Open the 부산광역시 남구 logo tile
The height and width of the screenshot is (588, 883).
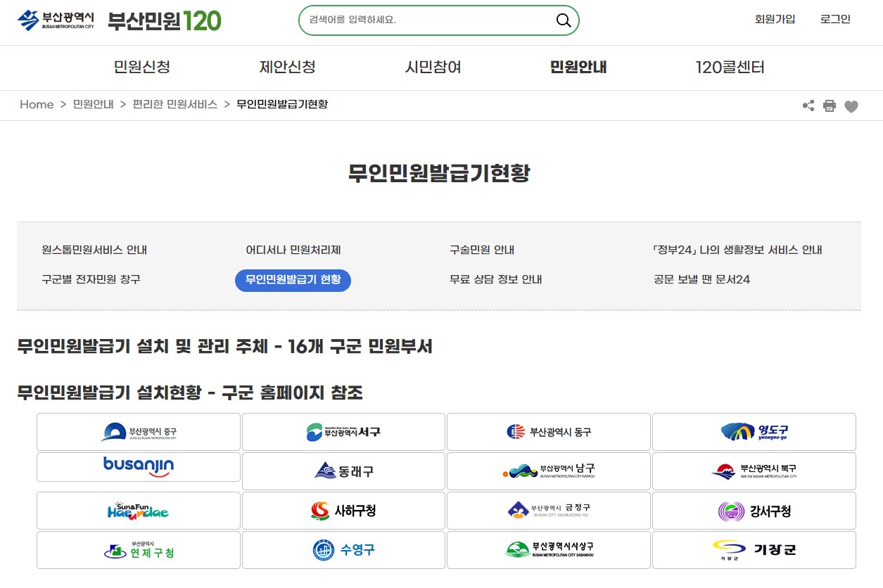[x=549, y=471]
